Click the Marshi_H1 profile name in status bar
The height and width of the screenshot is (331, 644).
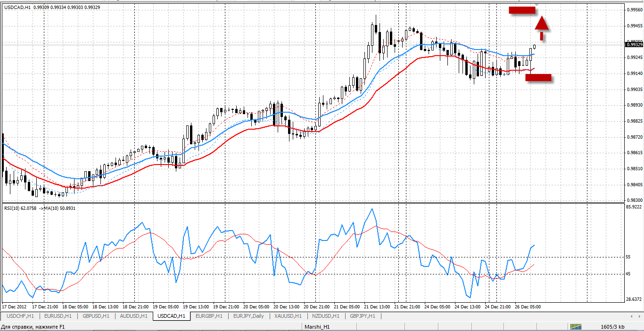click(317, 327)
